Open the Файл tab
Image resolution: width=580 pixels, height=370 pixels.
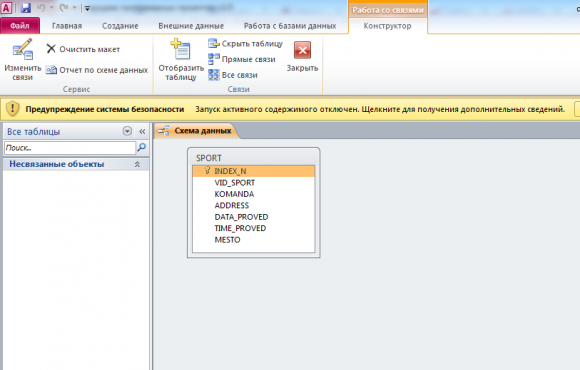pyautogui.click(x=20, y=26)
